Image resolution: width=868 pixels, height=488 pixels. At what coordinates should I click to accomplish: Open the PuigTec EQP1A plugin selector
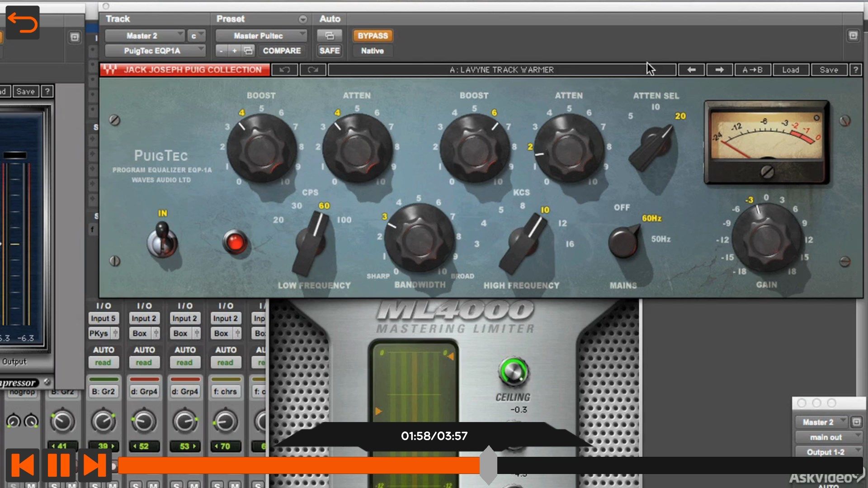coord(155,51)
